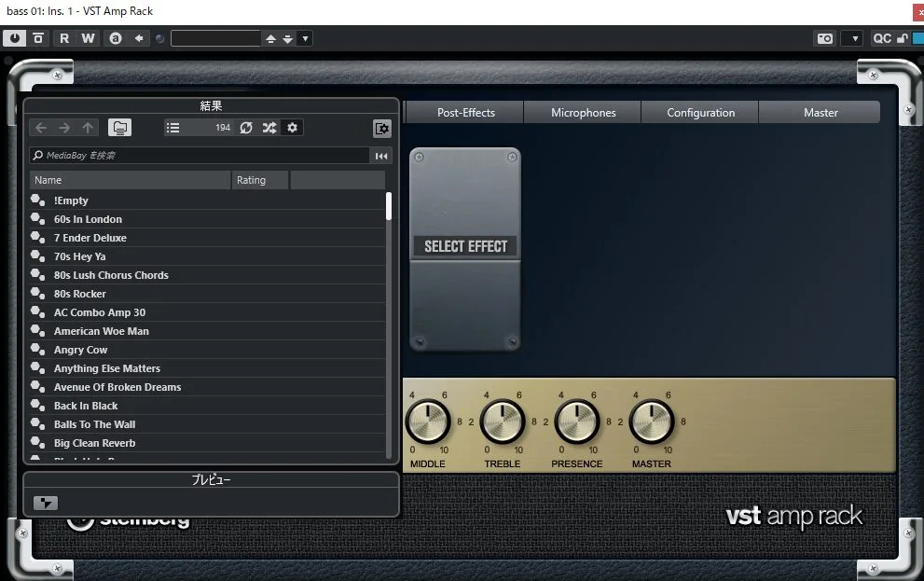Select 70s Hey Ya preset

[x=207, y=256]
